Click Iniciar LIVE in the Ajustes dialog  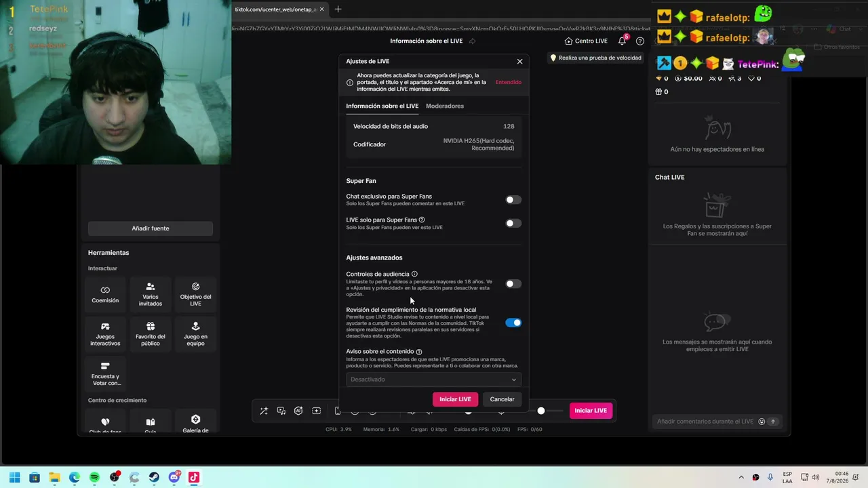point(455,399)
